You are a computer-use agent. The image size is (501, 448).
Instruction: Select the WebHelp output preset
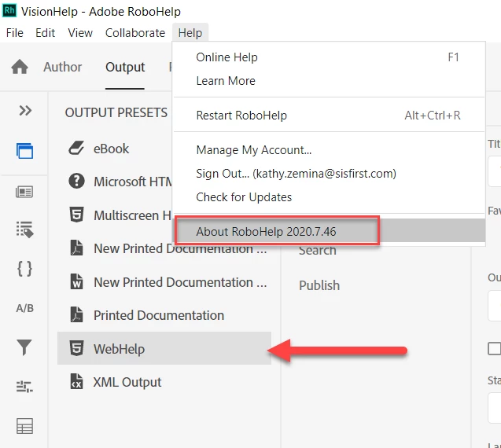[164, 348]
